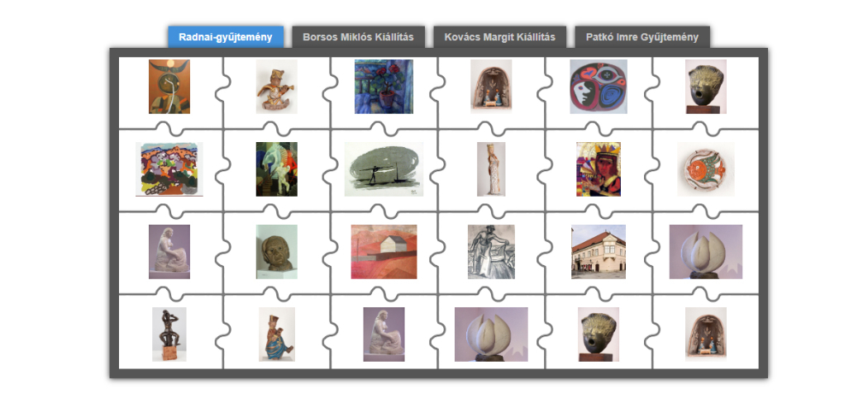
Task: Click the seated ceramic figure in blue skirt
Action: coord(276,335)
